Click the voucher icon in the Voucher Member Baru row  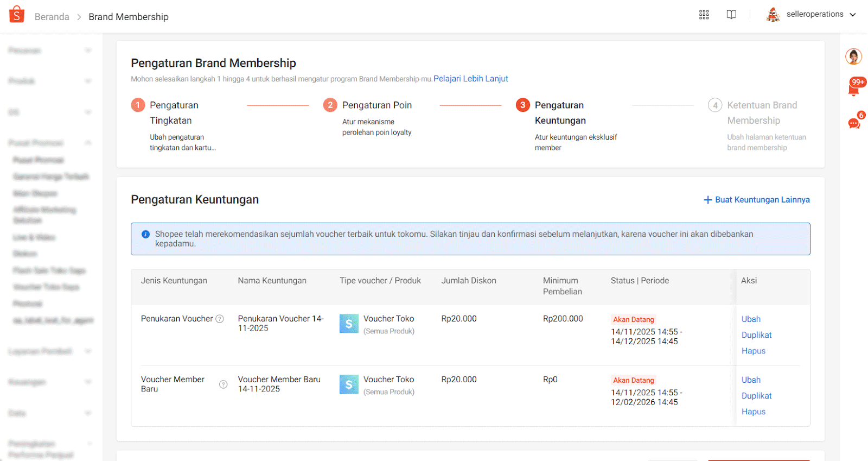point(349,384)
